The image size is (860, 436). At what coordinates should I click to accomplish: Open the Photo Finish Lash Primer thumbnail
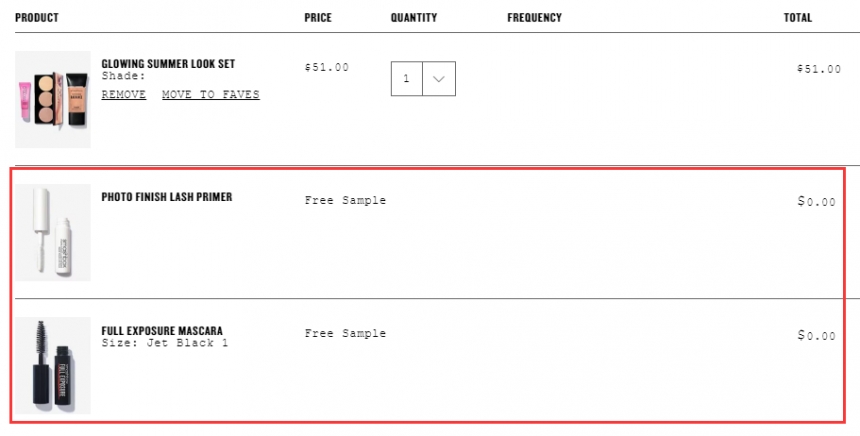[53, 233]
